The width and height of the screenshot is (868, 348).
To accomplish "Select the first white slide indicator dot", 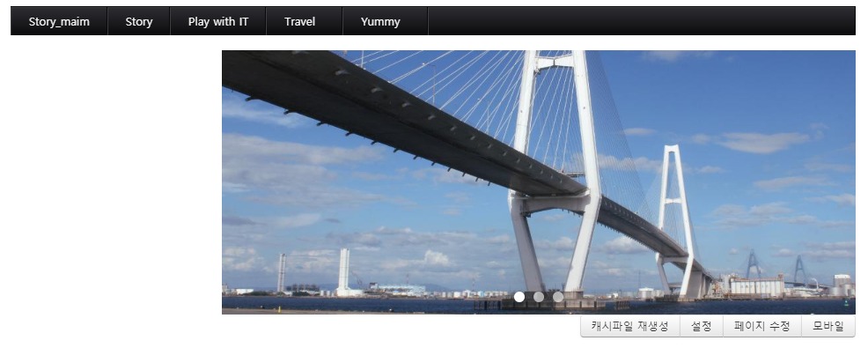I will coord(519,297).
